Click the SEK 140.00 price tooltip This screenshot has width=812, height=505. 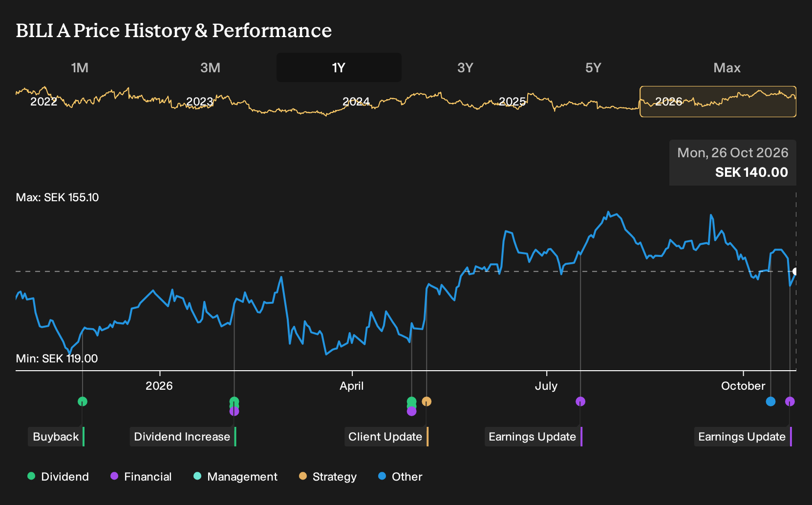pyautogui.click(x=733, y=163)
